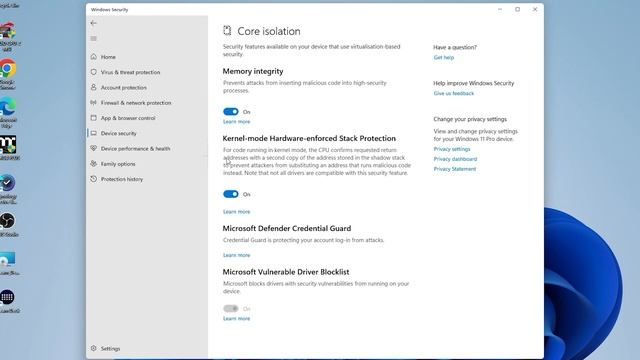Viewport: 640px width, 360px height.
Task: Open OBS Studio desktop icon
Action: [x=7, y=221]
